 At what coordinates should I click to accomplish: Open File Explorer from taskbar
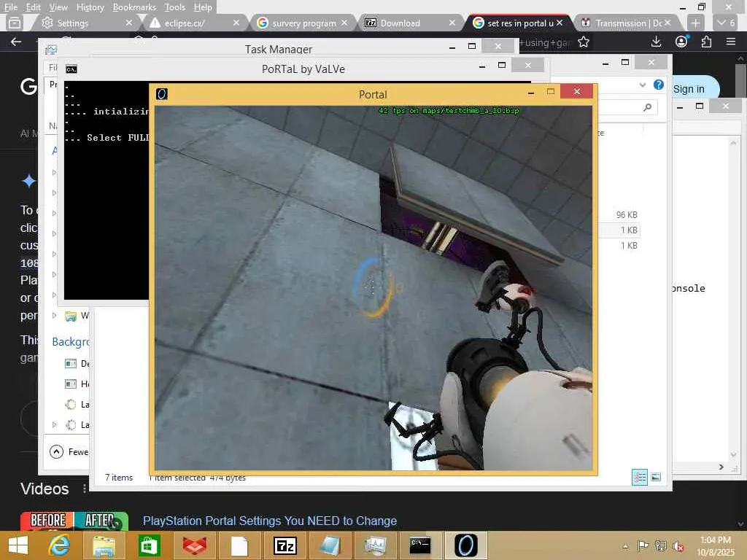(x=104, y=545)
